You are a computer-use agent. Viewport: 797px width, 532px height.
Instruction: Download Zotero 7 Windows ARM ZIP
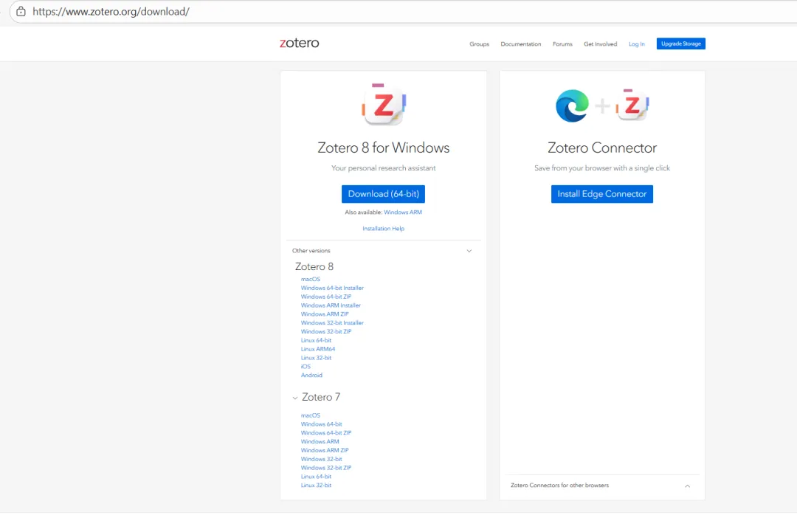point(324,450)
